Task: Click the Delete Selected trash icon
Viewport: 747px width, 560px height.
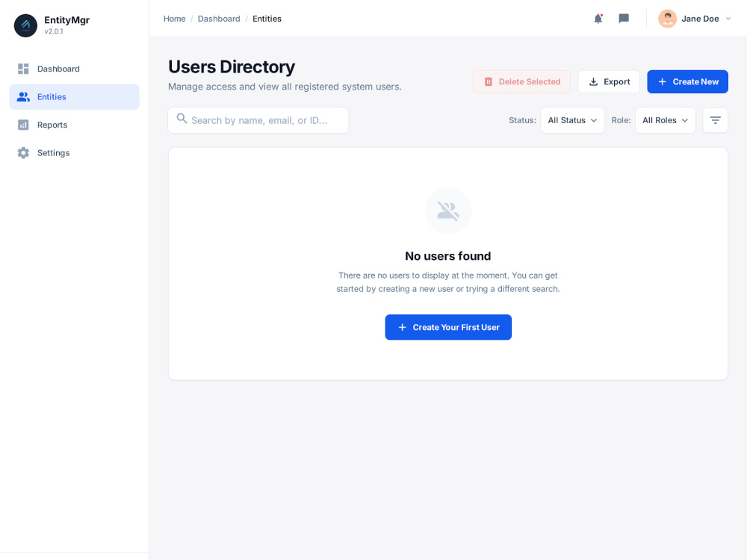Action: pos(489,81)
